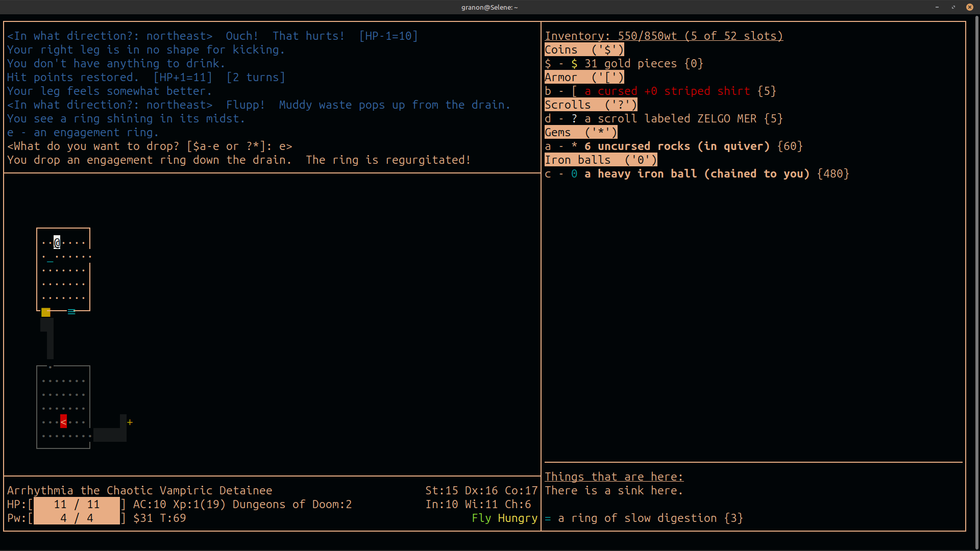Screen dimensions: 980x551
Task: Click the cursed +0 striped shirt entry
Action: click(660, 91)
